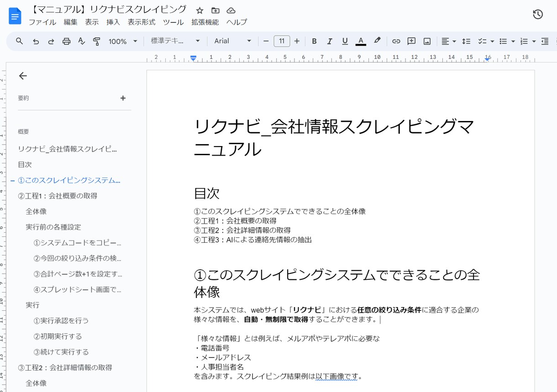Increase font size with plus button
This screenshot has width=557, height=392.
[x=297, y=41]
